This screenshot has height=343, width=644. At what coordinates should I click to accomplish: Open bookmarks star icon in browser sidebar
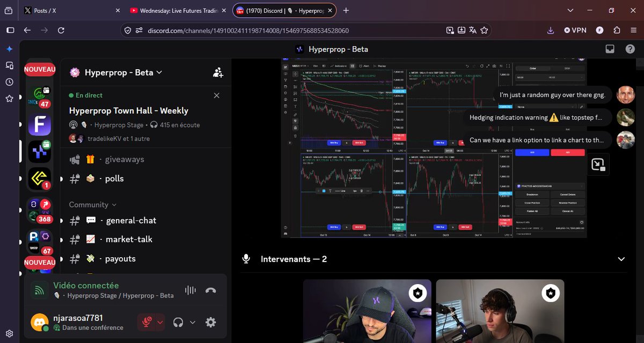[x=9, y=99]
